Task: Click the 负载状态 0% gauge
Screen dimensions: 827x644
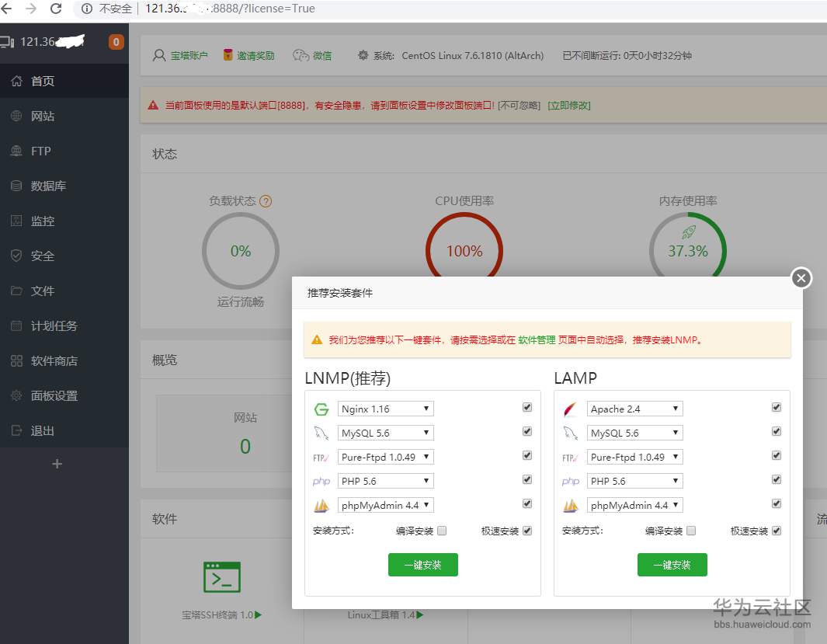Action: (241, 251)
